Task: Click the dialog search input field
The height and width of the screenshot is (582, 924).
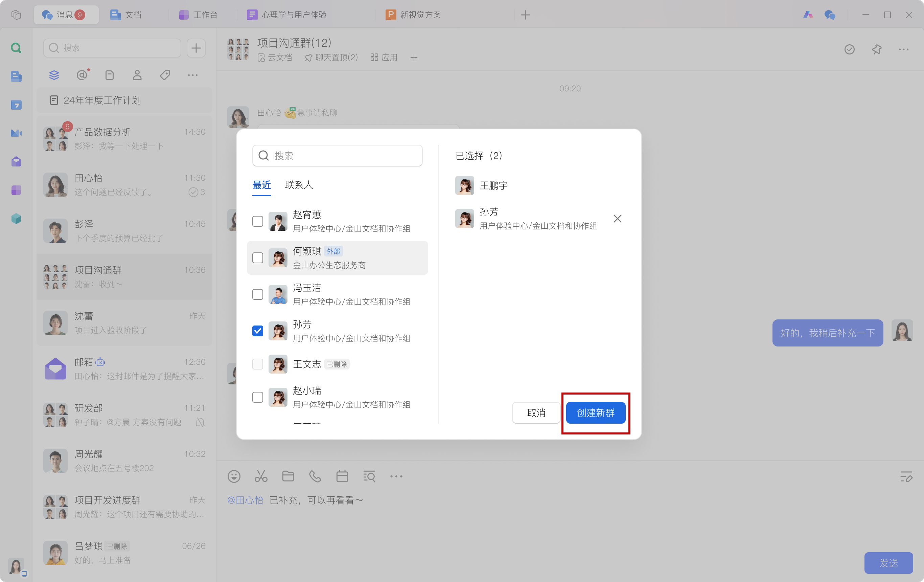Action: coord(338,155)
